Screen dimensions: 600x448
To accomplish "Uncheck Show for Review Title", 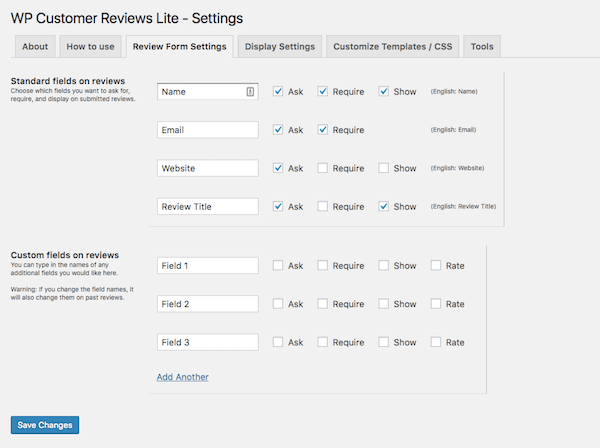I will click(x=383, y=206).
